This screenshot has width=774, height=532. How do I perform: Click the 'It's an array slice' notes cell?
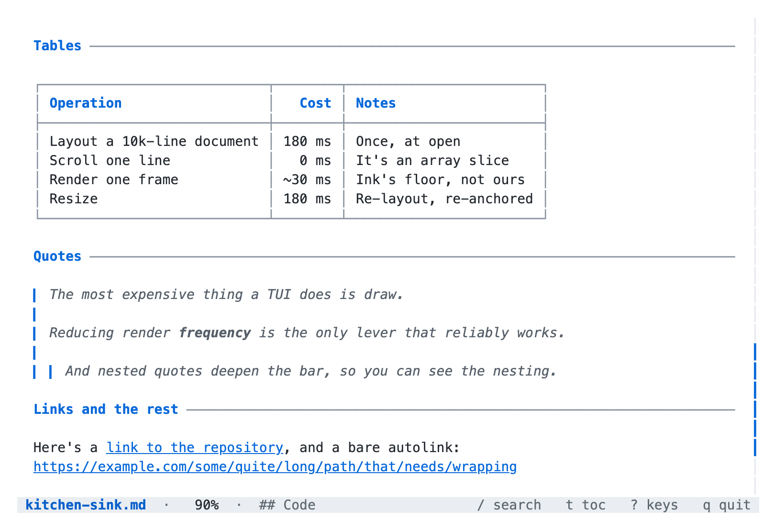tap(432, 161)
